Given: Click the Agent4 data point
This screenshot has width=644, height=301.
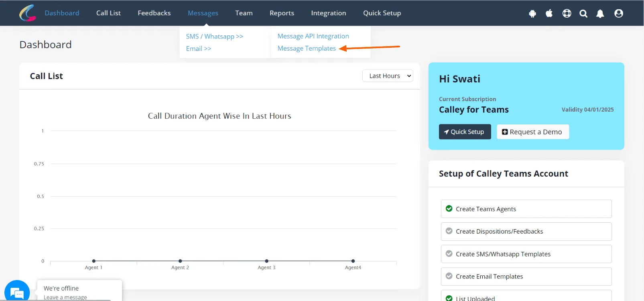Looking at the screenshot, I should (x=353, y=261).
